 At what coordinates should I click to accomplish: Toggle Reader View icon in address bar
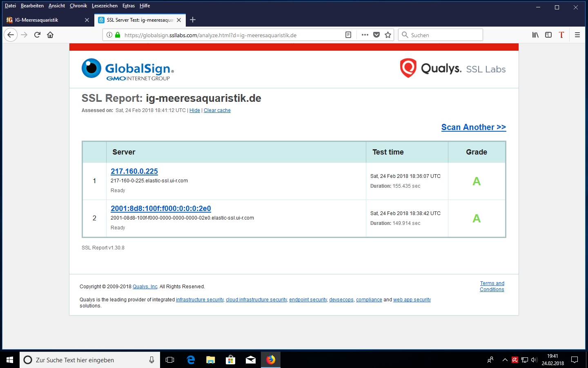(x=348, y=35)
